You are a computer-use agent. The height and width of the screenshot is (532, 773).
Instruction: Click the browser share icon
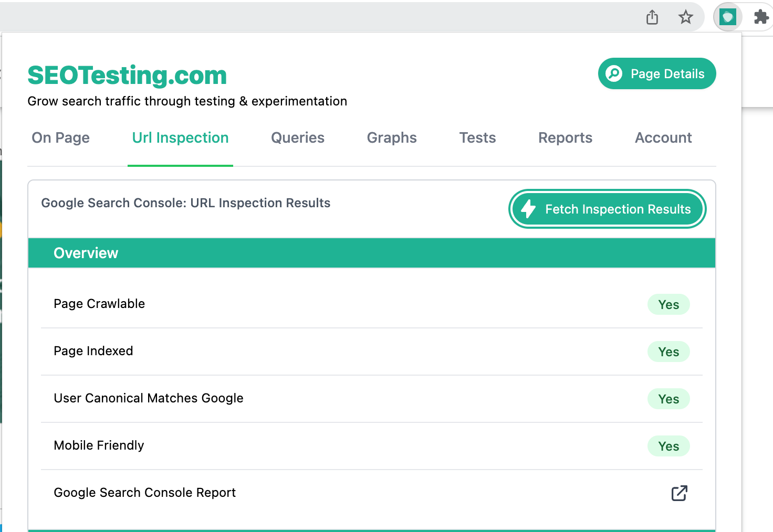click(x=652, y=17)
